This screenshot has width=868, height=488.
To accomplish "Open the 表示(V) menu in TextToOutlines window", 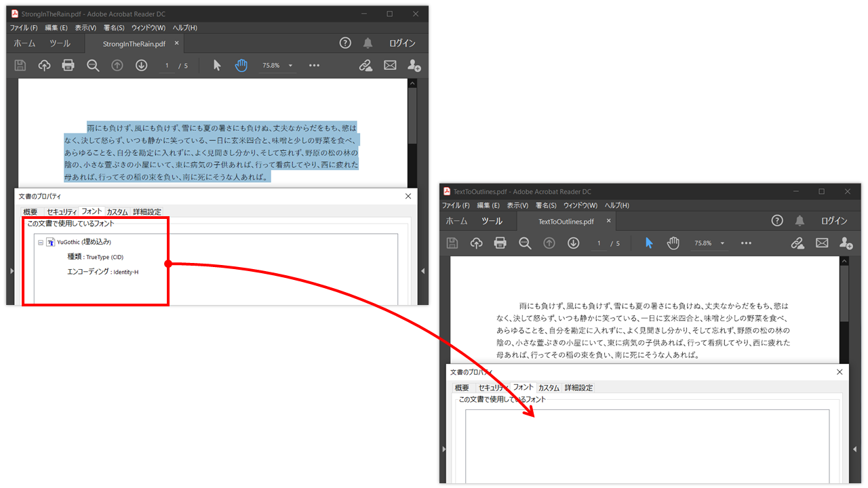I will coord(518,205).
